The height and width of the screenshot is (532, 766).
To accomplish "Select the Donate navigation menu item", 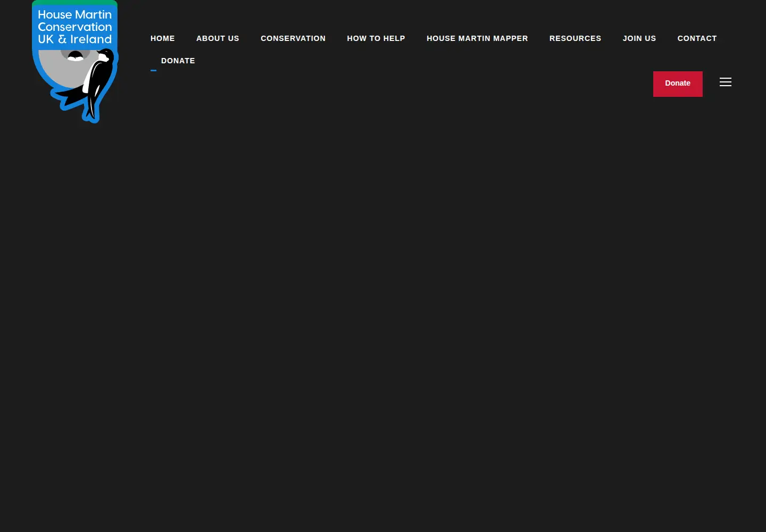I will (178, 61).
